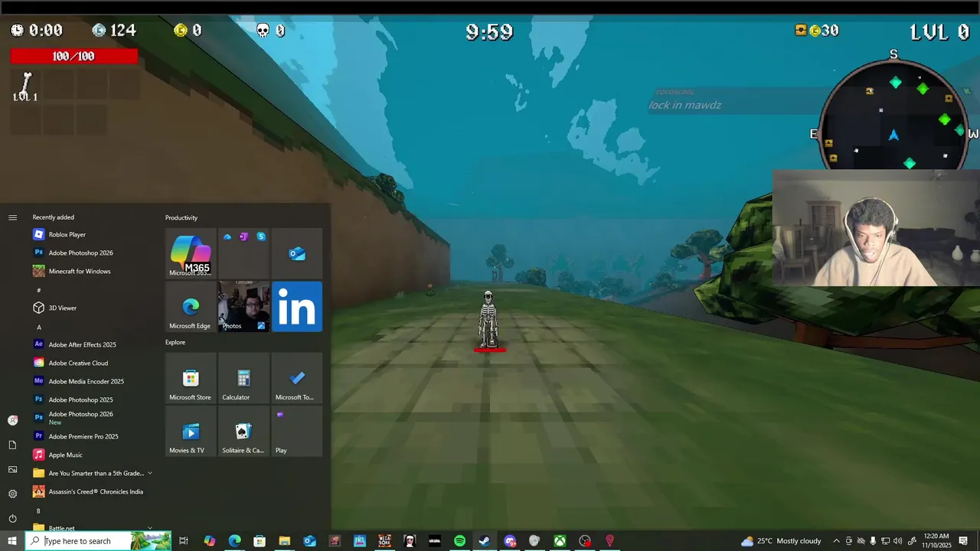Viewport: 980px width, 551px height.
Task: Open the Calculator tile
Action: tap(243, 378)
